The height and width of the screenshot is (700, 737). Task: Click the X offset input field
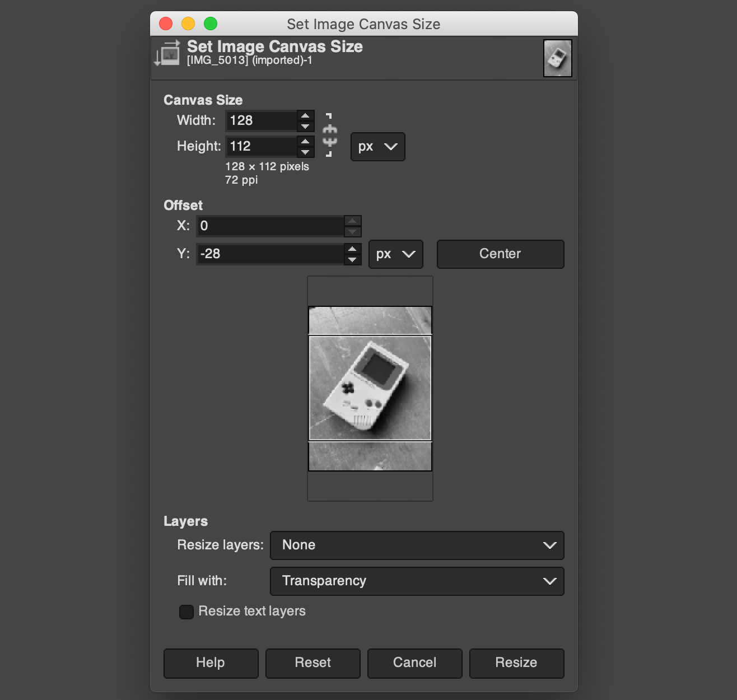click(270, 226)
